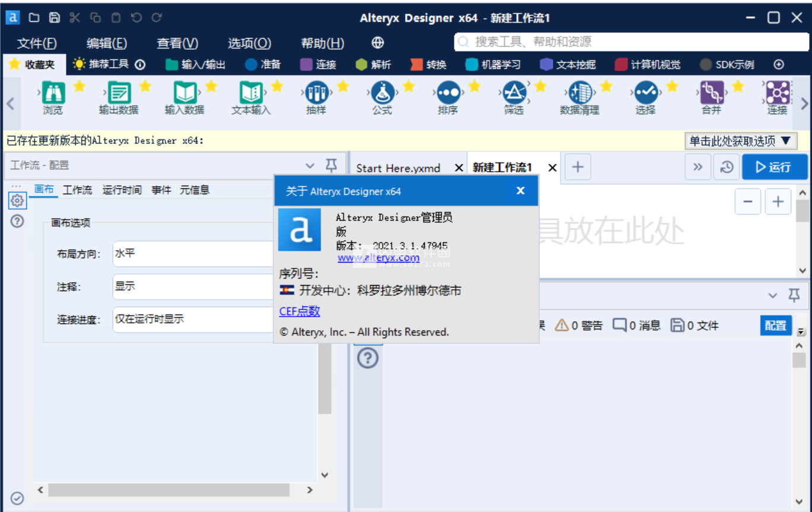Open the 单击此处获取选项 dropdown
The height and width of the screenshot is (512, 812).
741,141
